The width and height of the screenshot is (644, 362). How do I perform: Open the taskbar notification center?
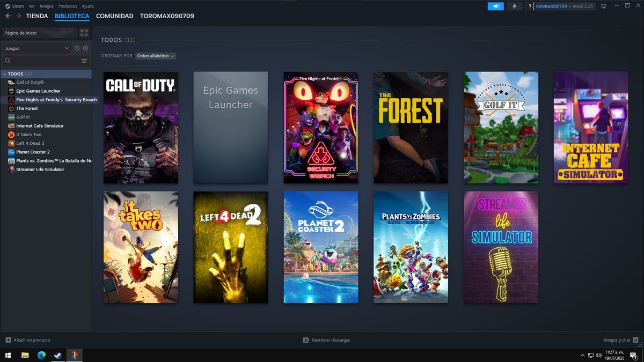(634, 356)
